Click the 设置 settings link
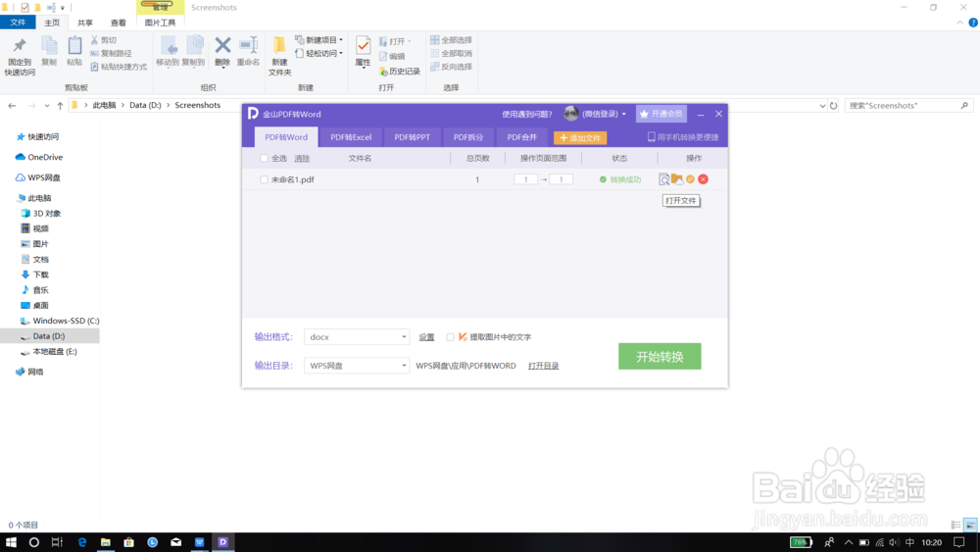Screen dimensions: 980x552 [426, 337]
